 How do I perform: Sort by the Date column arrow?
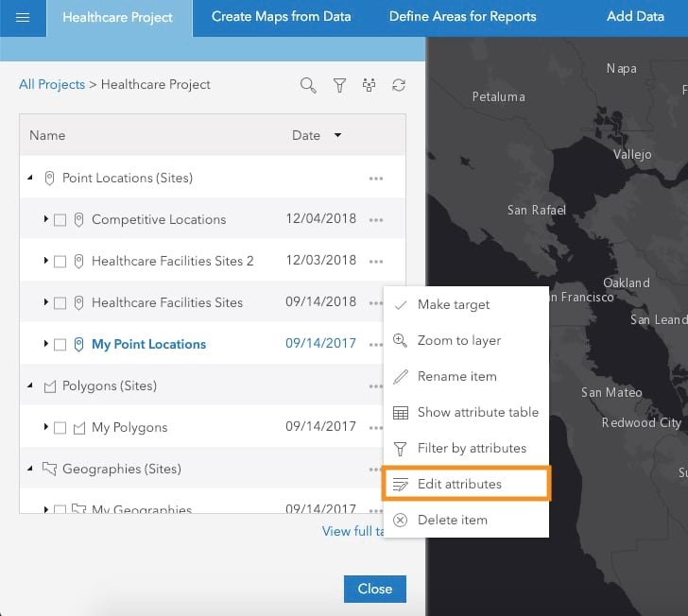click(x=337, y=135)
